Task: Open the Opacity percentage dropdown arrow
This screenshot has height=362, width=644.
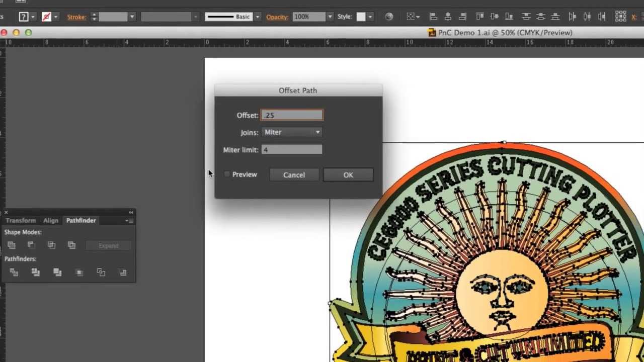Action: coord(330,17)
